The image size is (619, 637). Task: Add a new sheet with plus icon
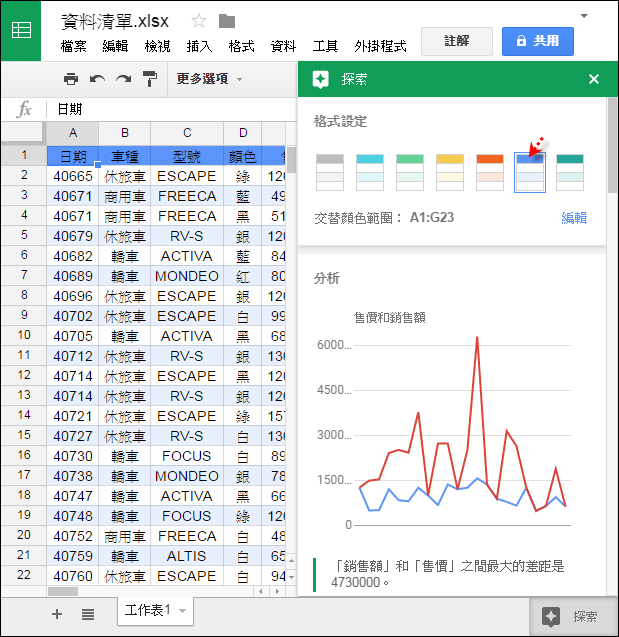pyautogui.click(x=57, y=614)
